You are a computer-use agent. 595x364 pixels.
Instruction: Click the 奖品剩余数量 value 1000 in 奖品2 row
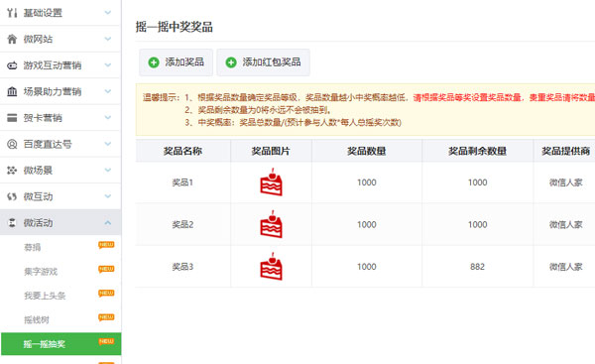[x=477, y=224]
